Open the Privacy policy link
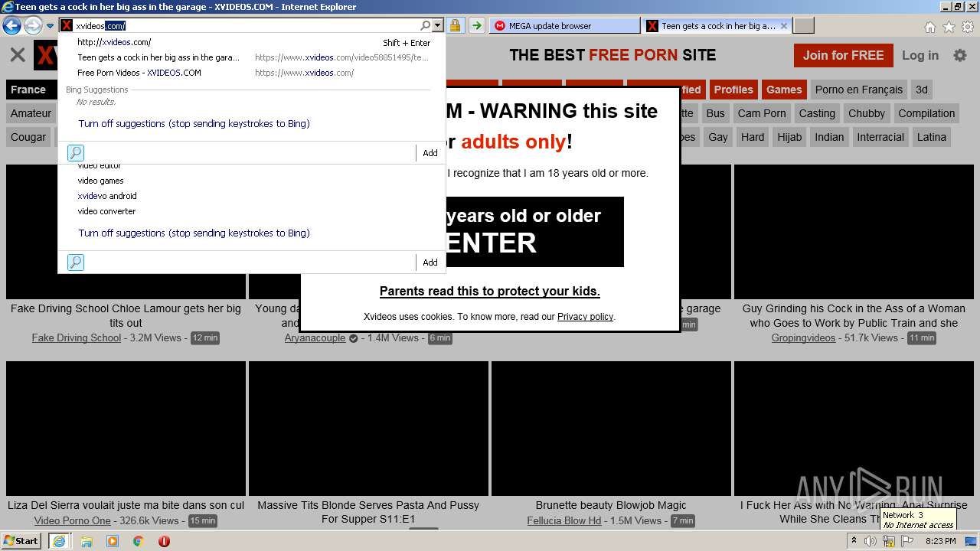Viewport: 980px width, 551px height. tap(585, 316)
